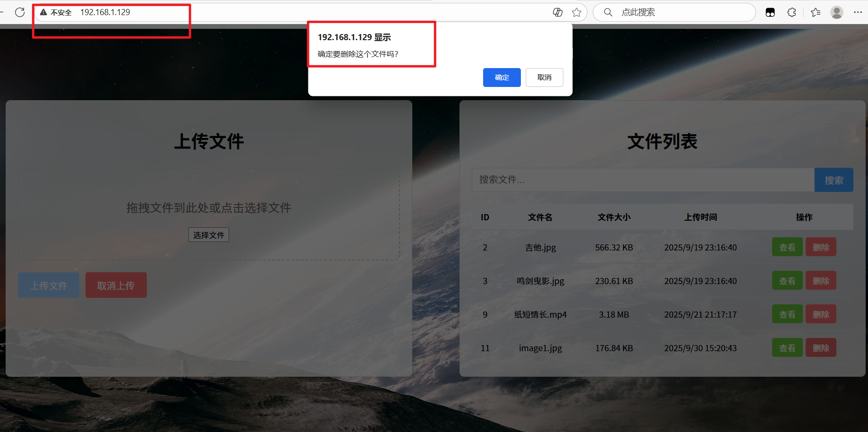
Task: Click the dialog message 确定要删除这个文件吗?
Action: coord(358,54)
